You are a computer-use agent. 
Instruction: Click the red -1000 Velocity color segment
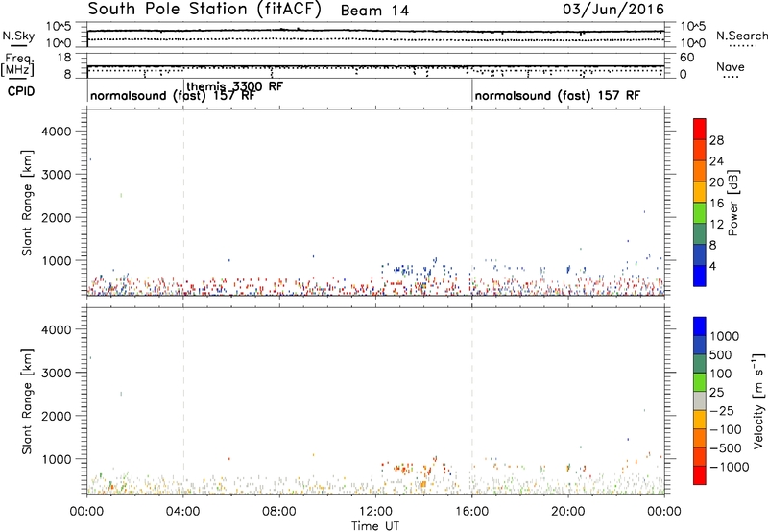700,475
